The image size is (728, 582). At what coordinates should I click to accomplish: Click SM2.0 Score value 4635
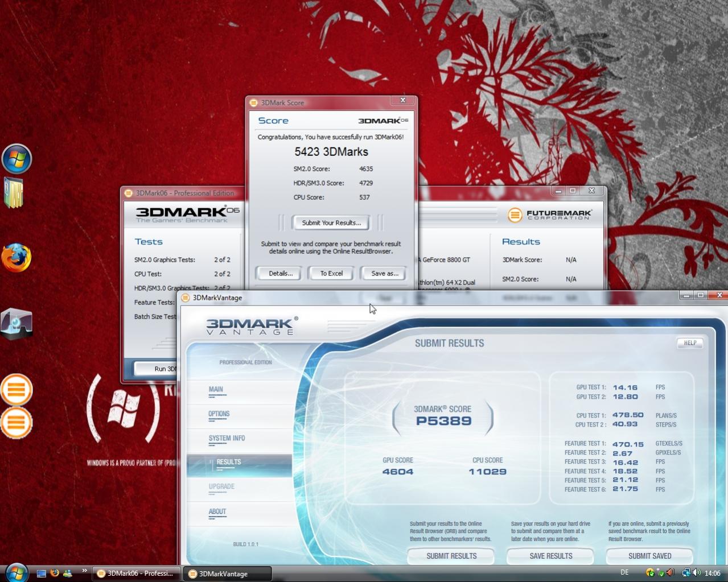coord(366,169)
